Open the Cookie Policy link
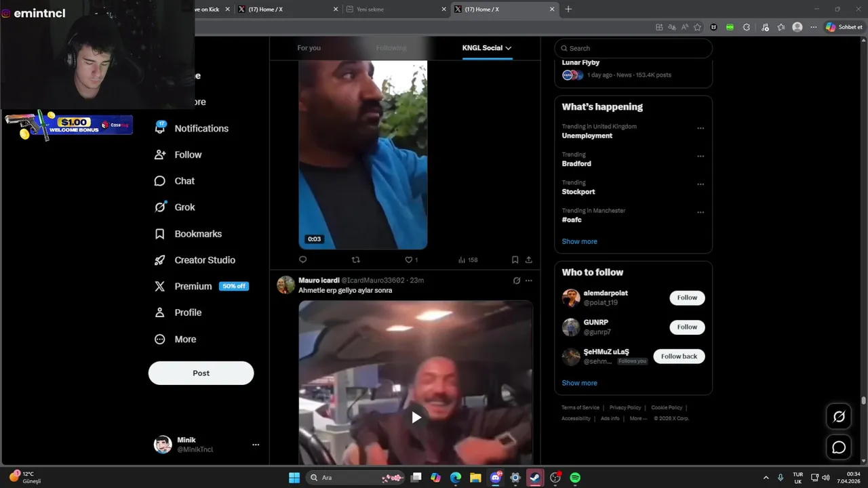 (x=667, y=407)
